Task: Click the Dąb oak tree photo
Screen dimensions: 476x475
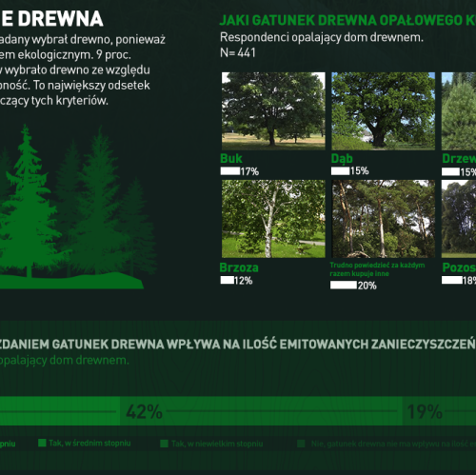Action: click(383, 111)
